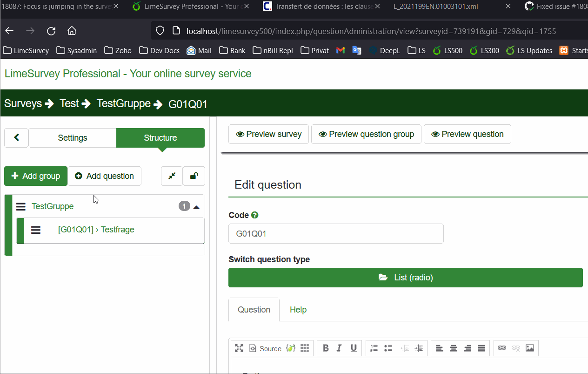
Task: Click the Code input field
Action: (x=335, y=234)
